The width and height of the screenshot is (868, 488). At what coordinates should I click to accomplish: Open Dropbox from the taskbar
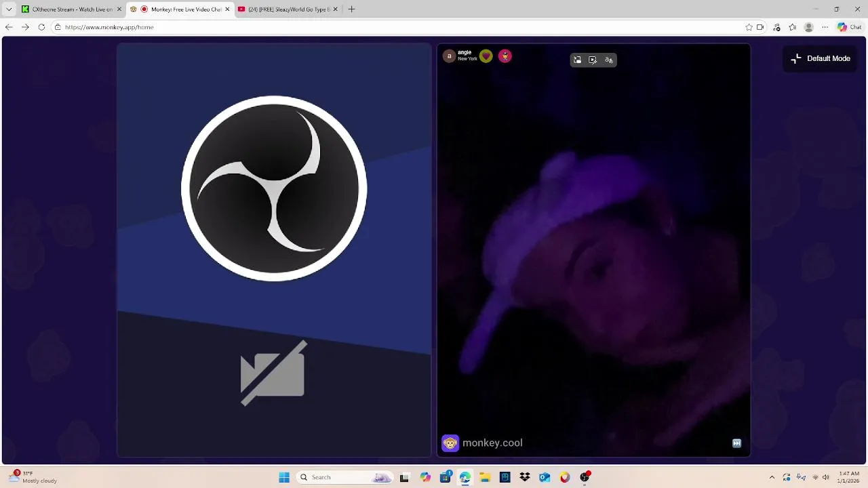(525, 477)
